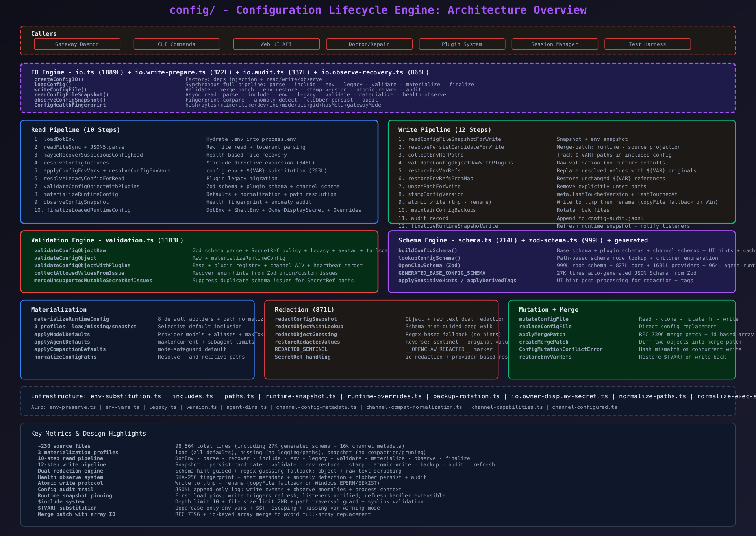Select Runtime snapshot pinning metric

[75, 496]
